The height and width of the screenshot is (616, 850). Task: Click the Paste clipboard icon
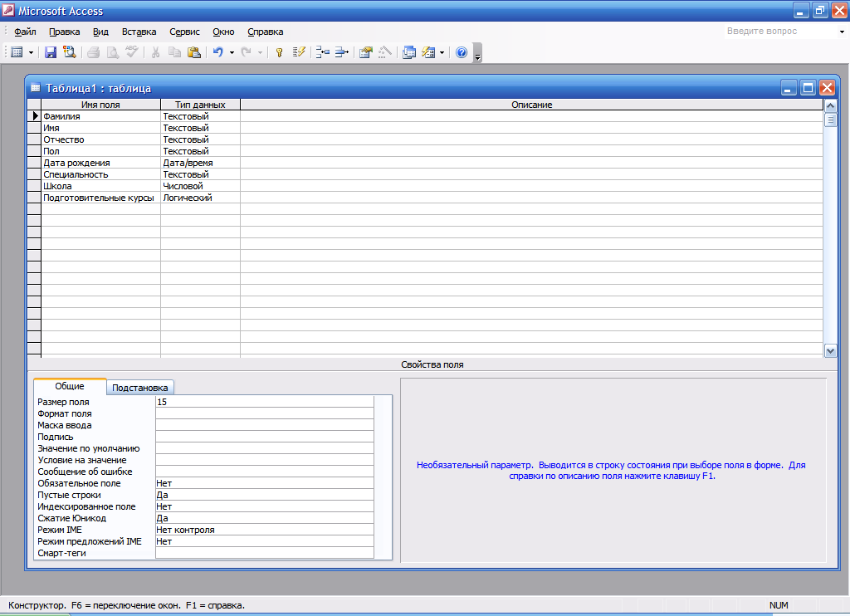194,52
